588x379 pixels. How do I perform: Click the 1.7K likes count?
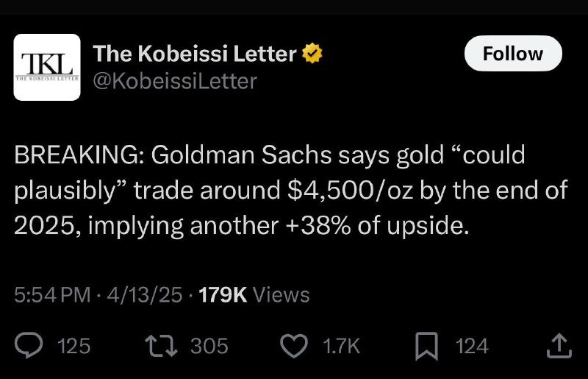(341, 346)
